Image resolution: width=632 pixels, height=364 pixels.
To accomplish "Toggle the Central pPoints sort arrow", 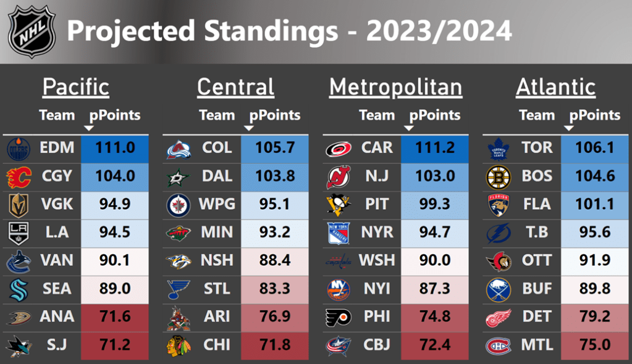I will tap(248, 128).
